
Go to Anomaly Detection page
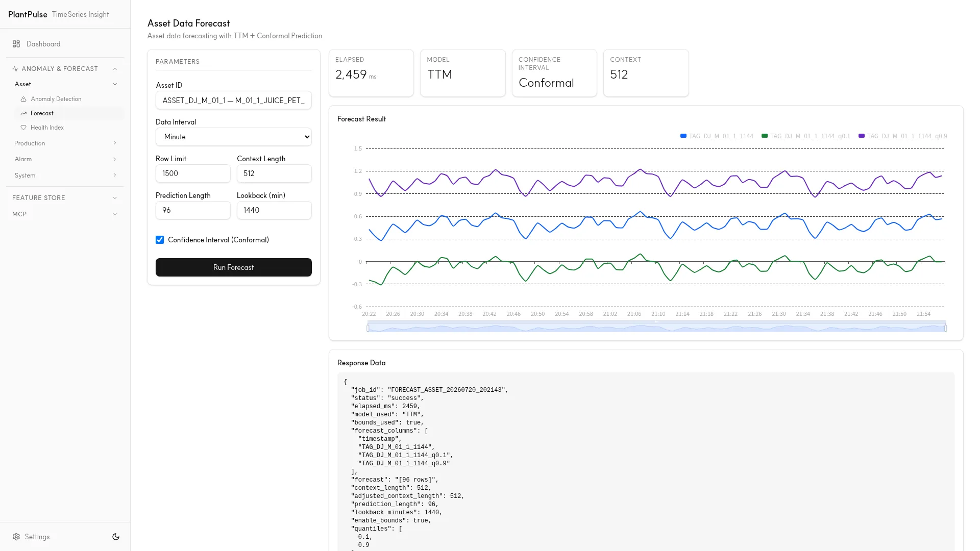69,99
